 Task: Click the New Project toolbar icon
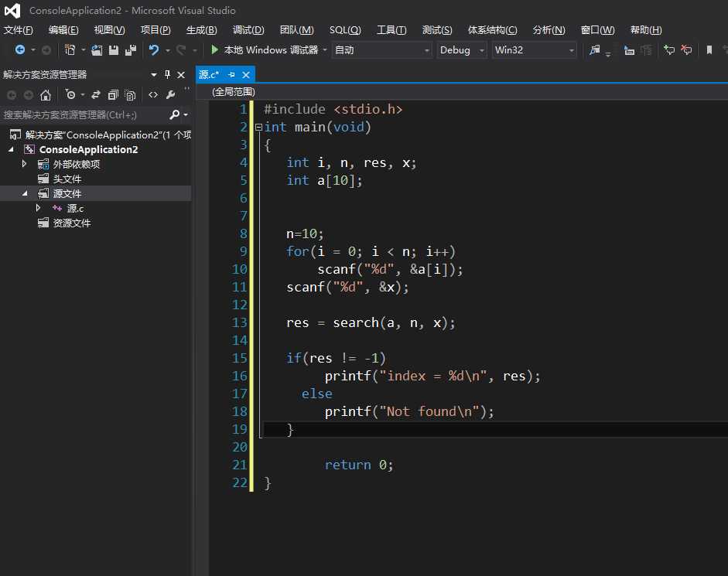(70, 49)
